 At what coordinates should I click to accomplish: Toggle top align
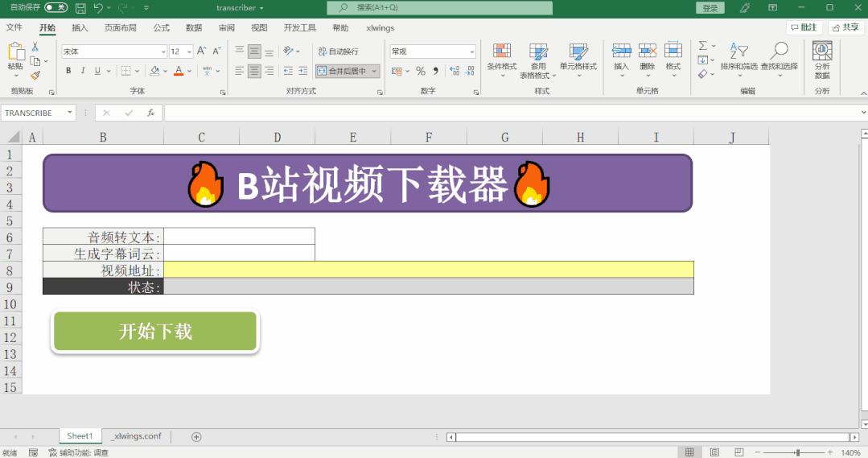[x=240, y=52]
